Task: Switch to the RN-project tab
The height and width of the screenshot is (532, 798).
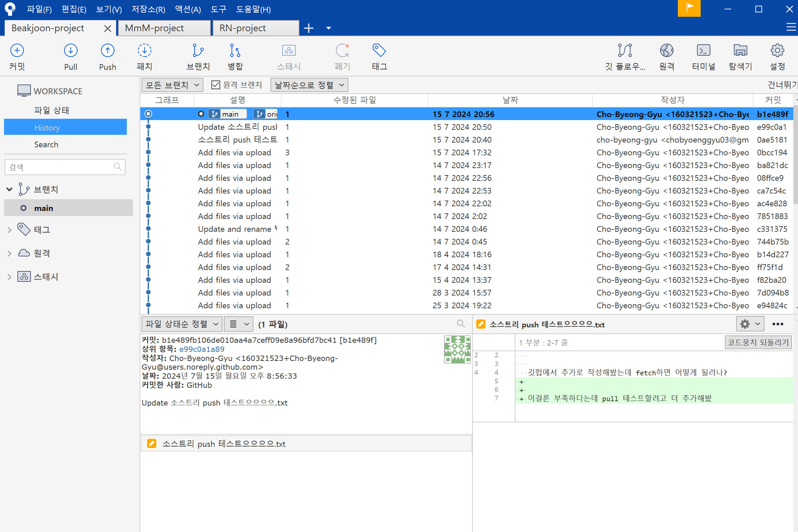Action: [x=256, y=28]
